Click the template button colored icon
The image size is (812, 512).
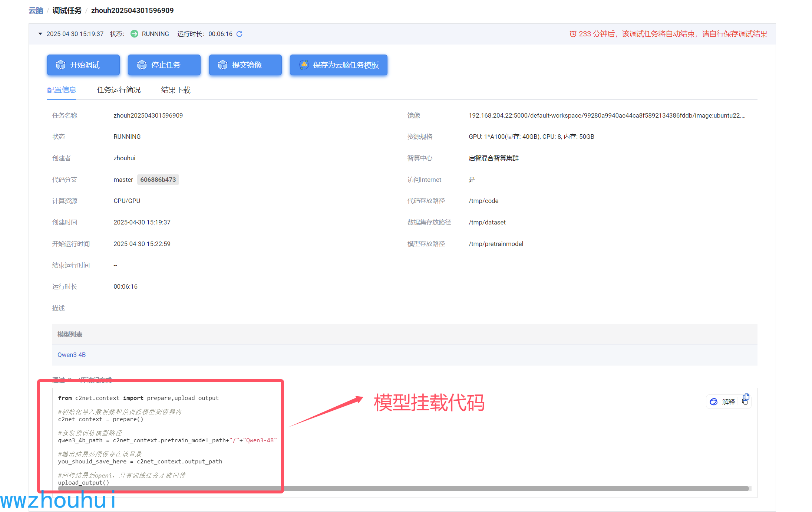coord(304,65)
